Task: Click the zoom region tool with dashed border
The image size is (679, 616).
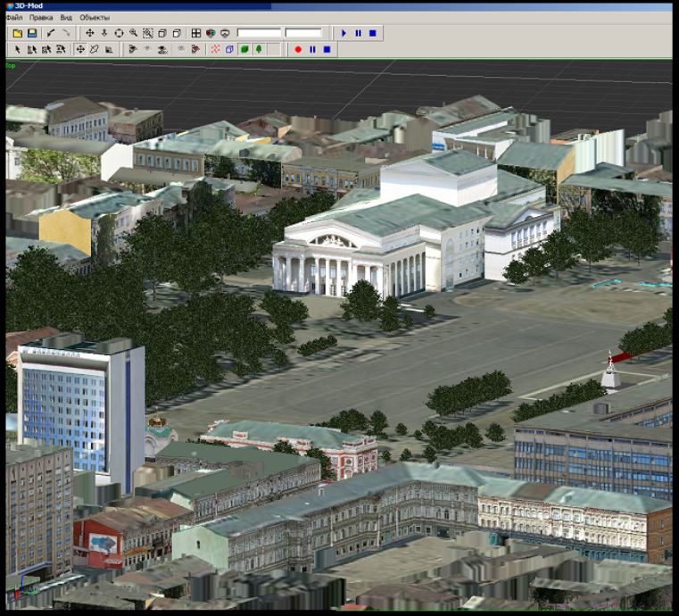Action: (x=147, y=33)
